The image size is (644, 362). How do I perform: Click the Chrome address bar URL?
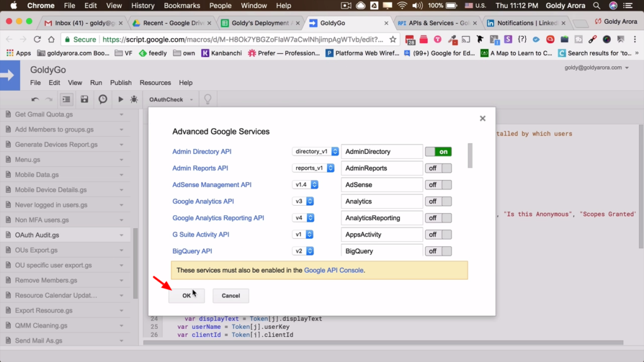click(243, 39)
